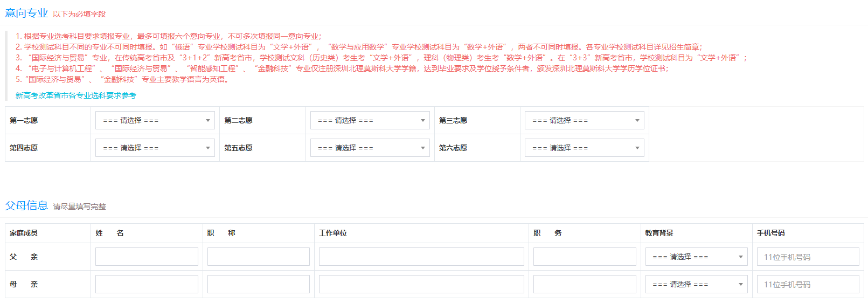Open the 新高考改革省市各专业选科要求参考 link

pos(76,95)
